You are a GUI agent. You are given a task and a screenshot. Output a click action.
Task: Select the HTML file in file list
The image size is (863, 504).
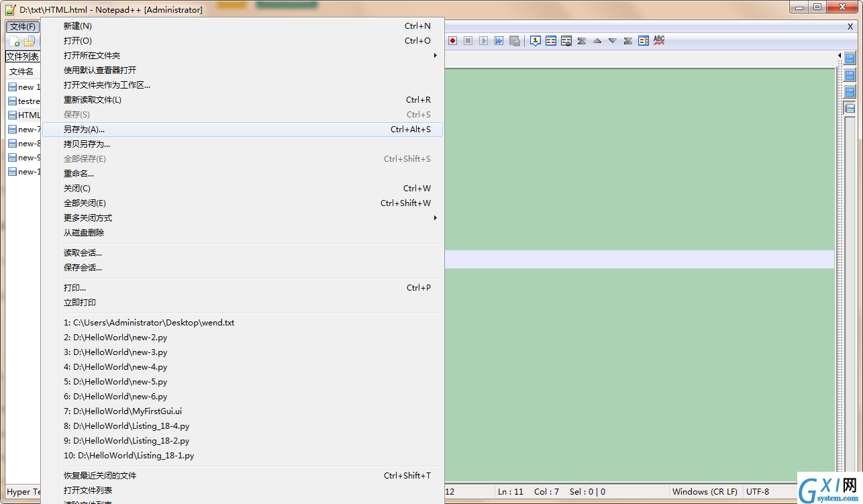[x=24, y=115]
